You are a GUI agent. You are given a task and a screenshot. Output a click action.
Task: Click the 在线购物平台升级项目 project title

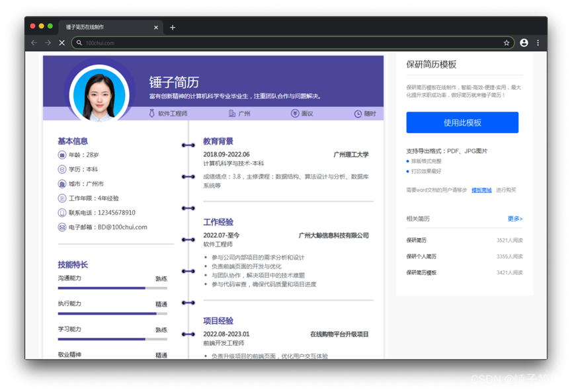339,334
